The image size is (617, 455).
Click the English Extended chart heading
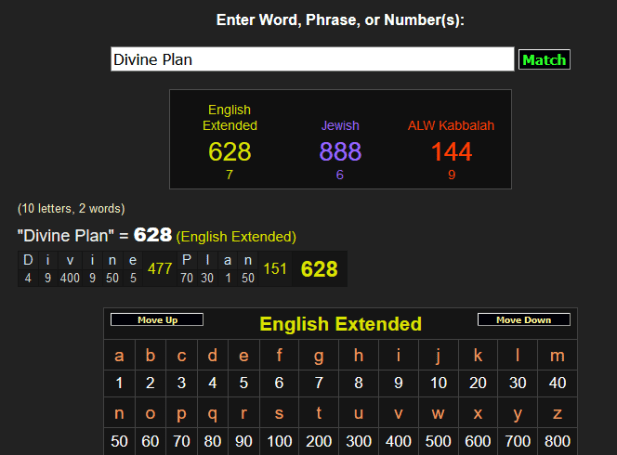pyautogui.click(x=340, y=324)
